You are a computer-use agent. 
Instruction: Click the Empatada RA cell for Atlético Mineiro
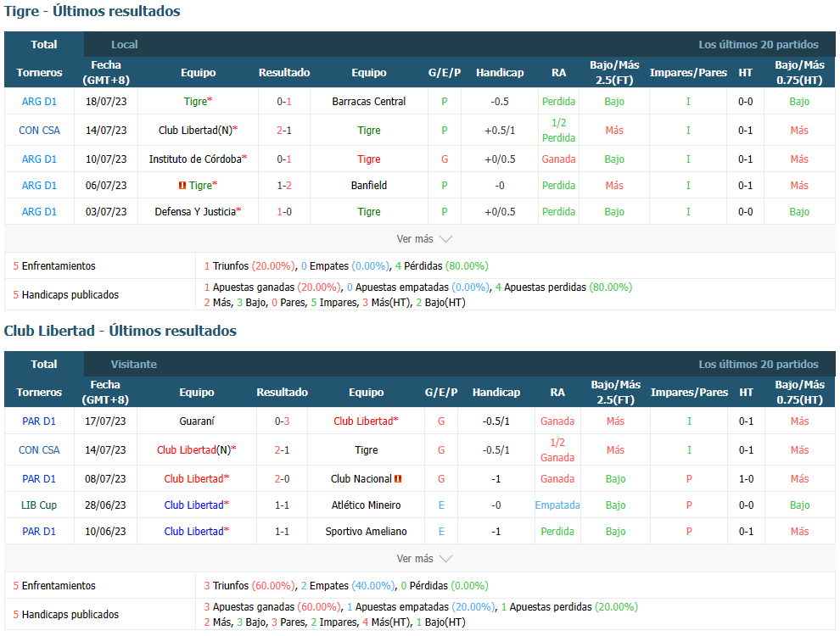557,505
